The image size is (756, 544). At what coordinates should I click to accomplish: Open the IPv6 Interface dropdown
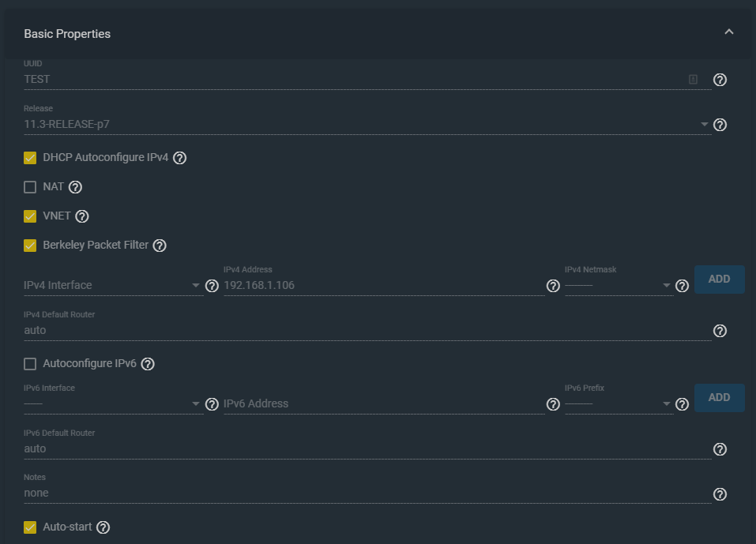[113, 403]
